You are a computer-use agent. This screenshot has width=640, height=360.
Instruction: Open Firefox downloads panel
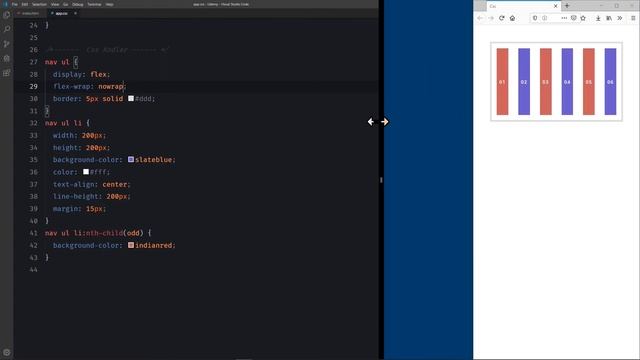pos(598,18)
